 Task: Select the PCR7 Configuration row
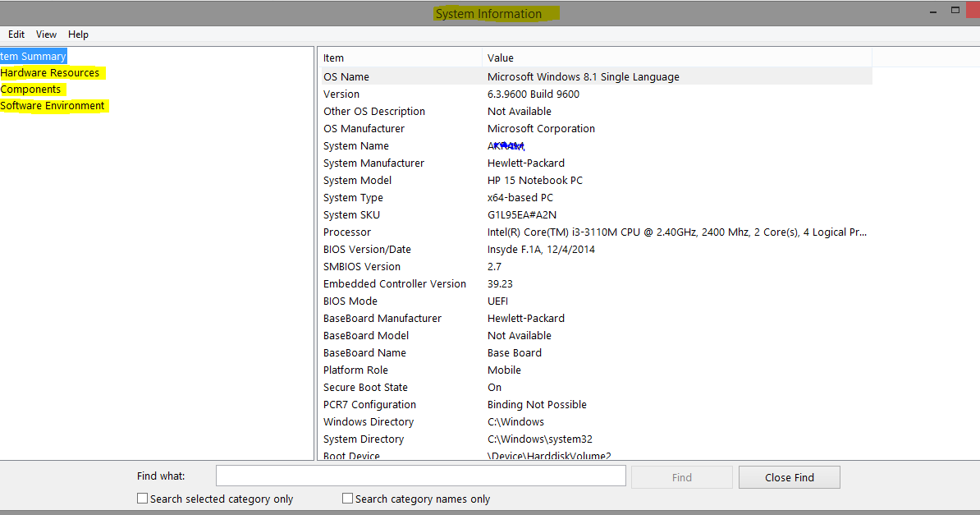click(595, 404)
